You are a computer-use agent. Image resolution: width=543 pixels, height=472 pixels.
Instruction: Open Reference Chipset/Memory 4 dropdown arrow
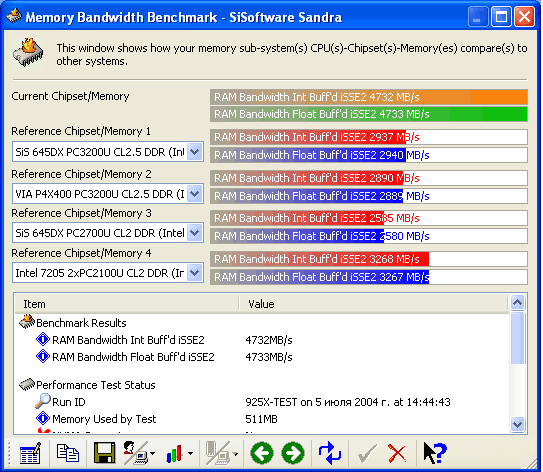[195, 273]
